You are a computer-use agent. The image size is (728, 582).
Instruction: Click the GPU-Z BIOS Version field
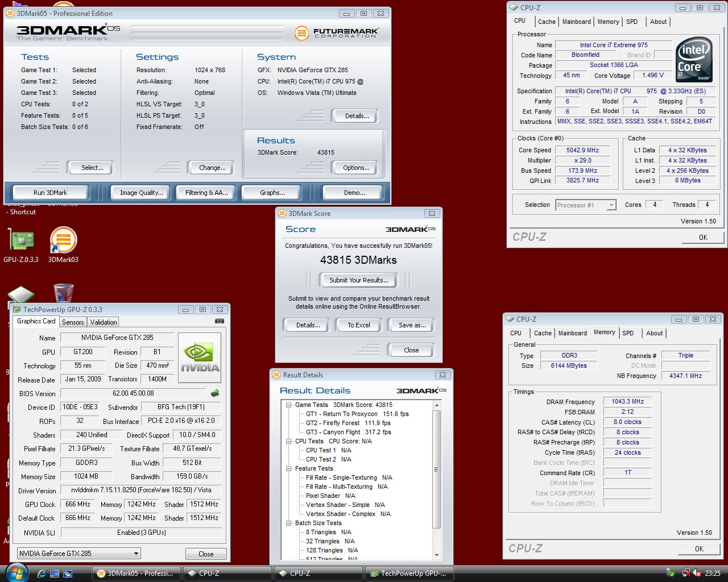pos(133,393)
